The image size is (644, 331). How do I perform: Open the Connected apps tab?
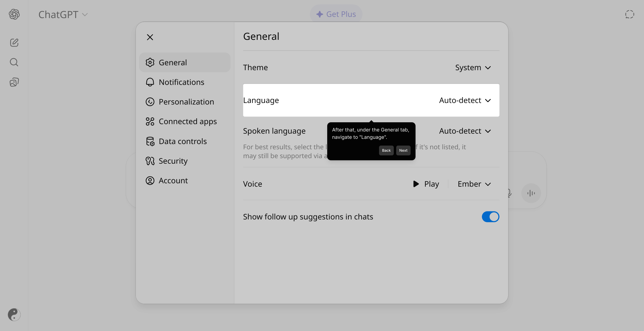pos(185,121)
